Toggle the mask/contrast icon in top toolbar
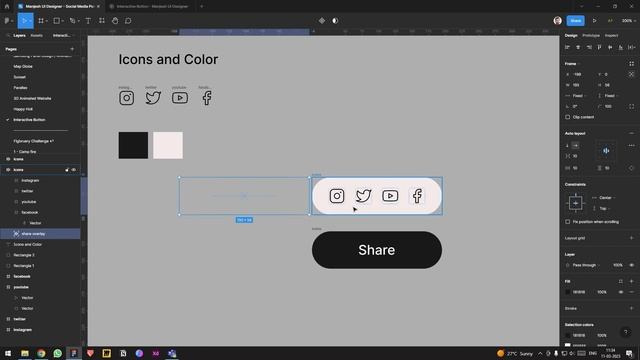640x360 pixels. [x=335, y=21]
